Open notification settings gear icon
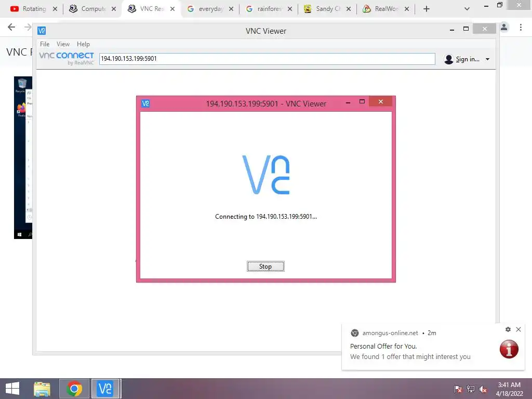Viewport: 532px width, 399px height. click(x=508, y=329)
